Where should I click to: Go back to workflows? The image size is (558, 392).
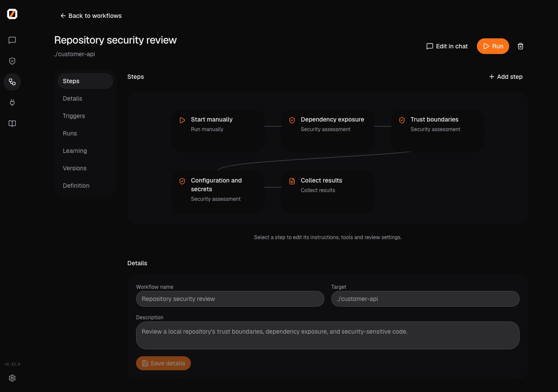coord(91,16)
